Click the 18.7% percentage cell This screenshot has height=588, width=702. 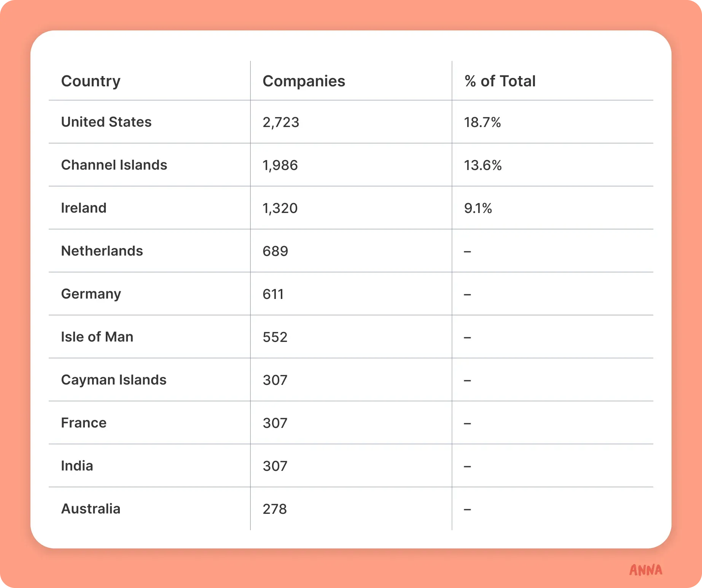tap(482, 122)
